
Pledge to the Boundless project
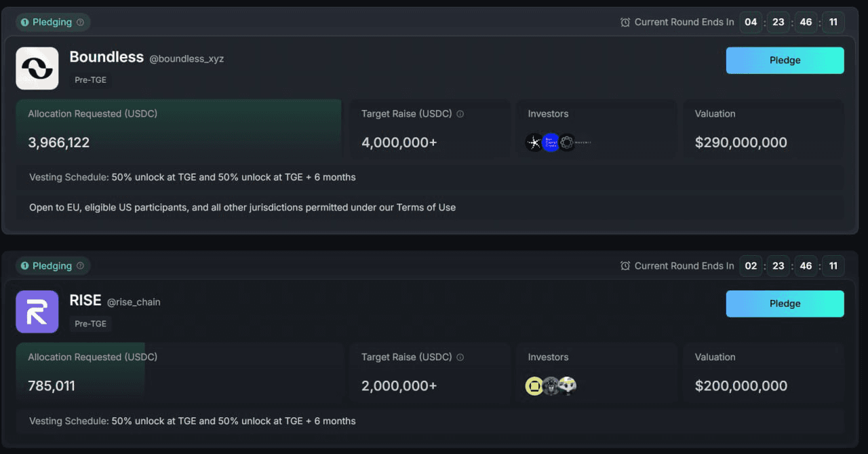[785, 60]
